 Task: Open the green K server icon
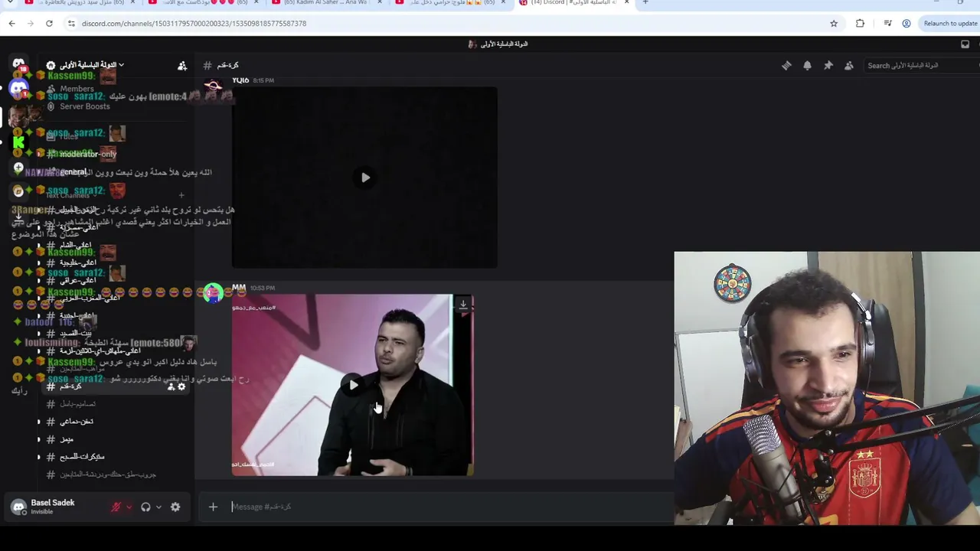(18, 142)
